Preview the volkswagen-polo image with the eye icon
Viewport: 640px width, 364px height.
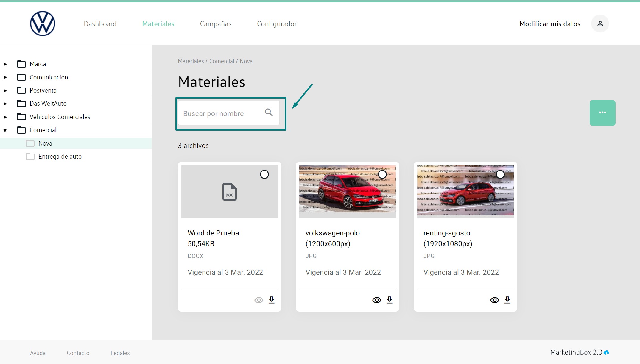(376, 300)
